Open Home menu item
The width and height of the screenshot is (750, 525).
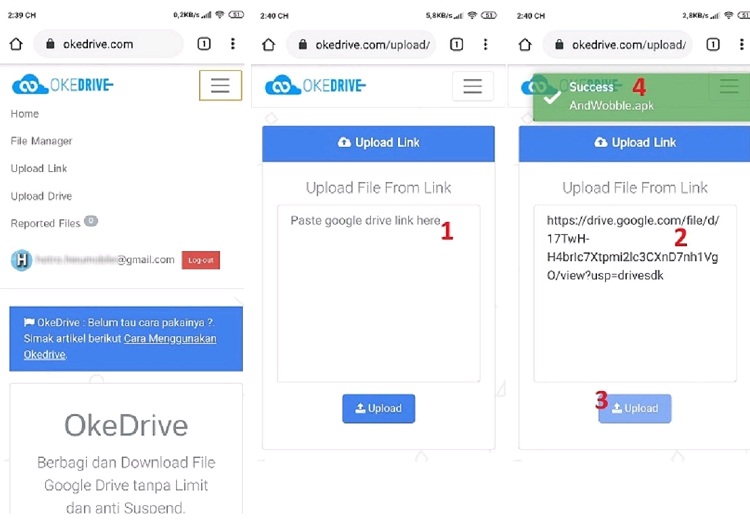tap(25, 114)
